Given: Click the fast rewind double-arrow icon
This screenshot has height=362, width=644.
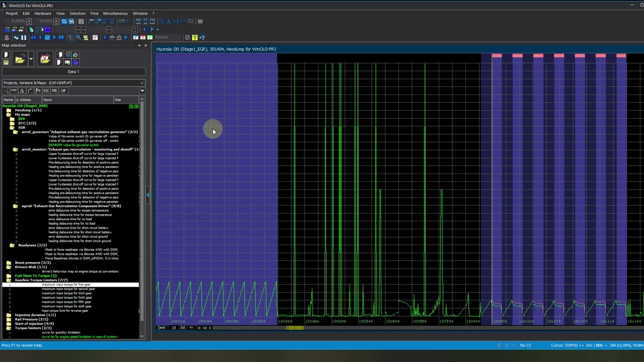Looking at the screenshot, I should 33,37.
